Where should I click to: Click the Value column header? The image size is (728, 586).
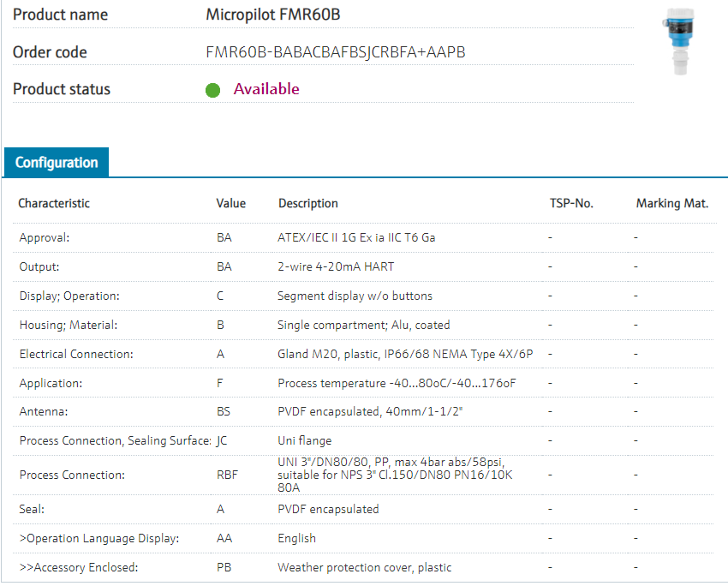tap(230, 203)
